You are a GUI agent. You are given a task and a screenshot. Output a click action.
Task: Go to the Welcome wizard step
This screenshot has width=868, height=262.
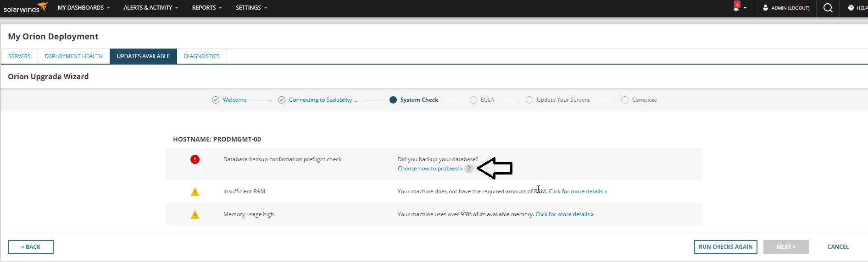coord(229,100)
